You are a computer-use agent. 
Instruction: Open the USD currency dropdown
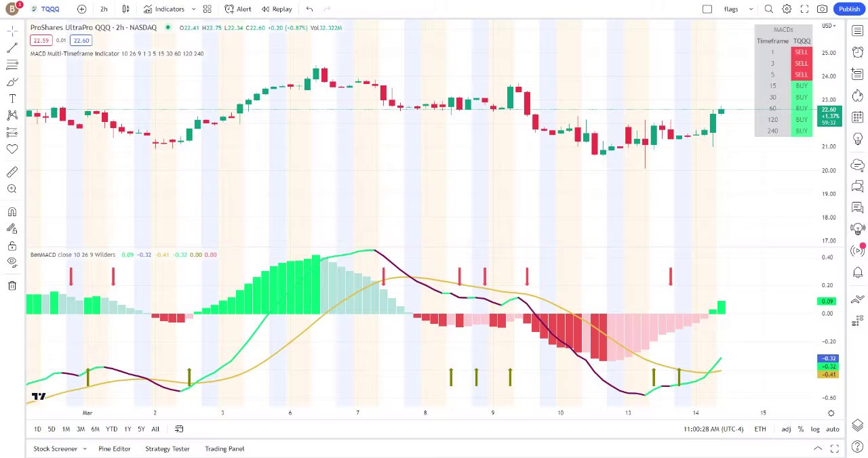pos(829,26)
